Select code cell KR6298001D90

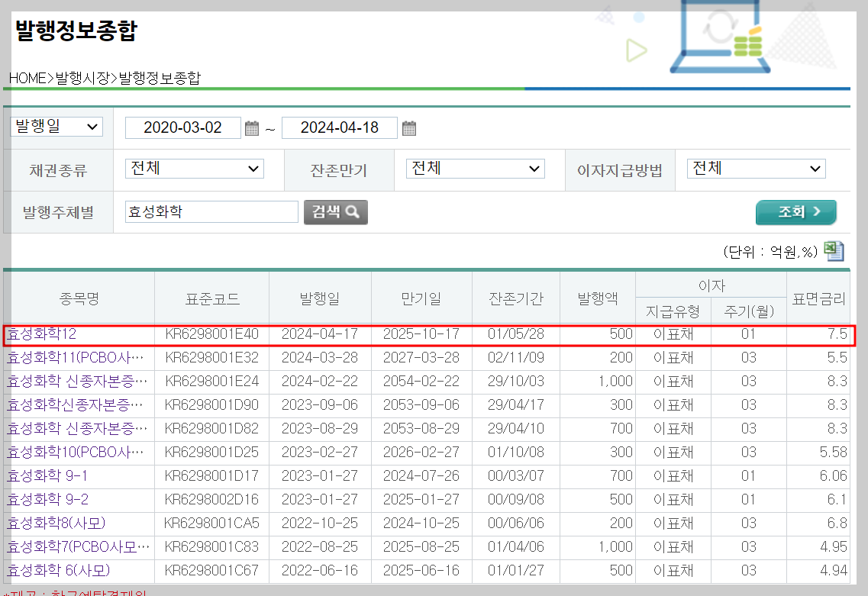(212, 406)
